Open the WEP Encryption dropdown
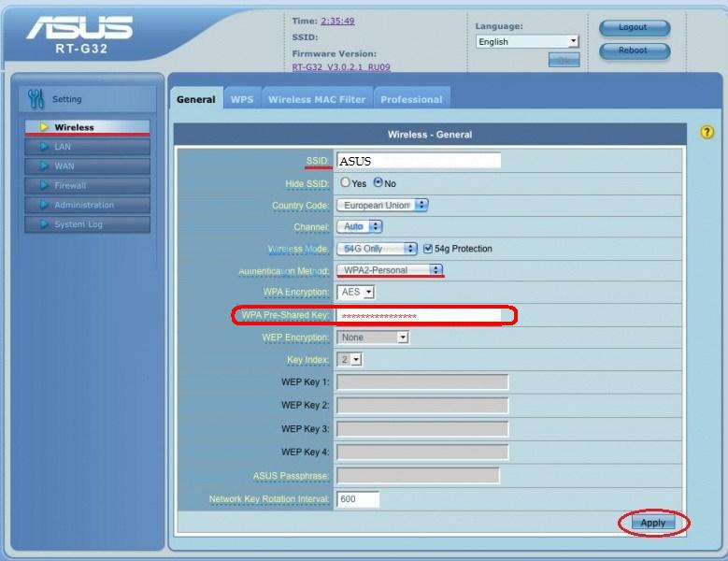728x561 pixels. click(x=373, y=338)
